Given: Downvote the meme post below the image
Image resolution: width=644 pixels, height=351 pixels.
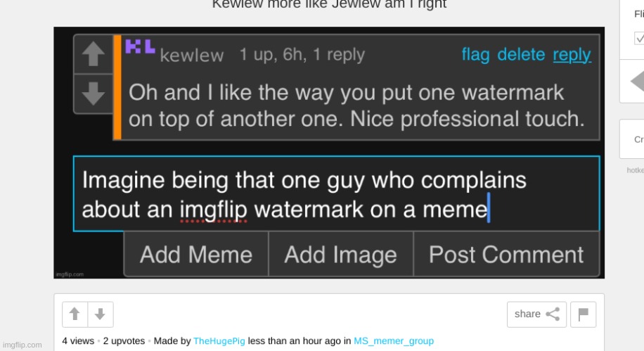Looking at the screenshot, I should point(101,314).
